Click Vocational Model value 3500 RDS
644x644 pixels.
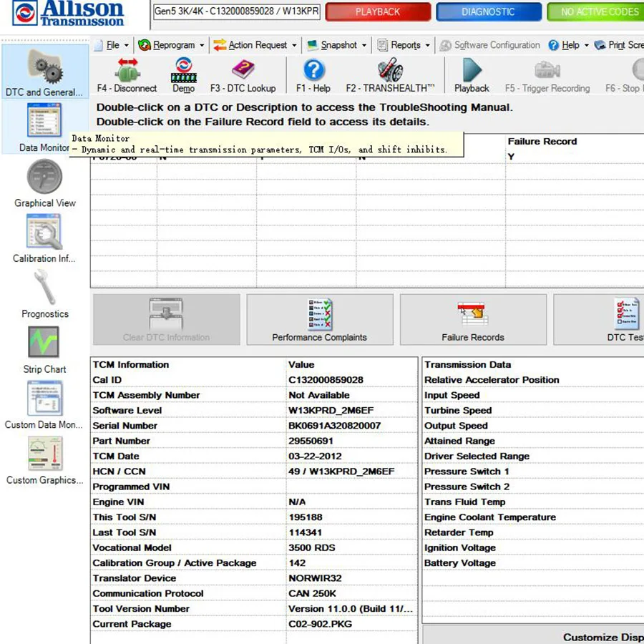(312, 547)
